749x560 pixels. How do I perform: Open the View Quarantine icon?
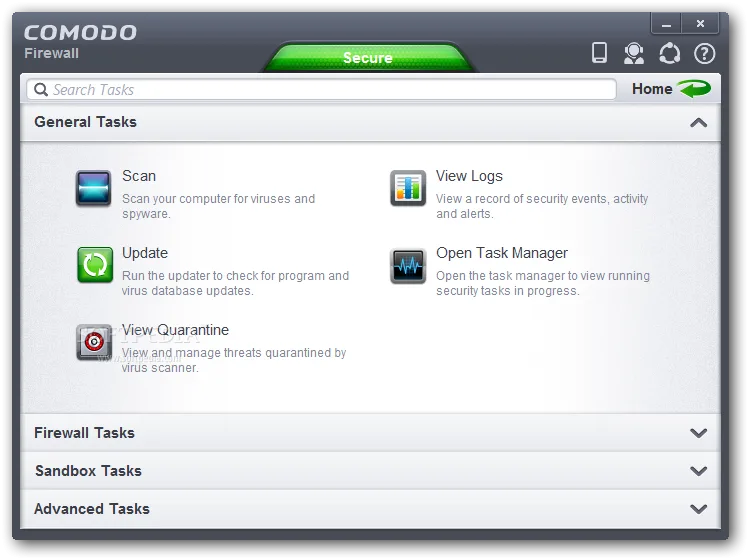coord(94,342)
